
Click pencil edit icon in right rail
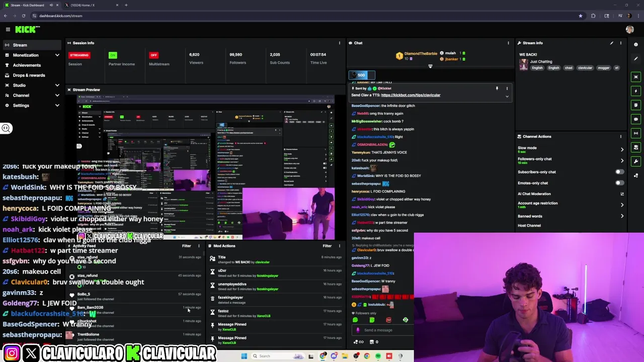pyautogui.click(x=636, y=59)
